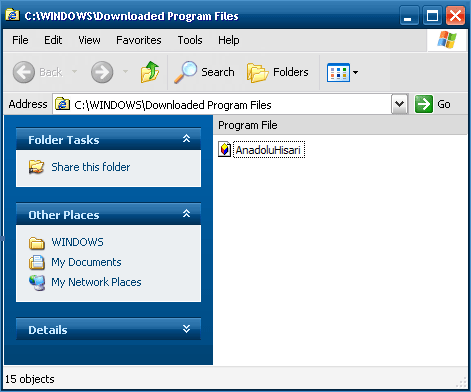Toggle the Folders pane

click(x=278, y=72)
